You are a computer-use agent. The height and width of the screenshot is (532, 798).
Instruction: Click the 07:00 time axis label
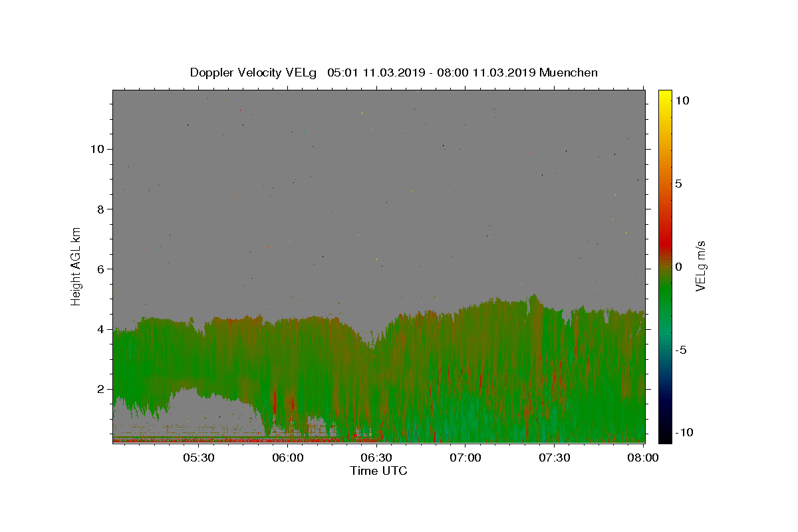click(x=465, y=458)
